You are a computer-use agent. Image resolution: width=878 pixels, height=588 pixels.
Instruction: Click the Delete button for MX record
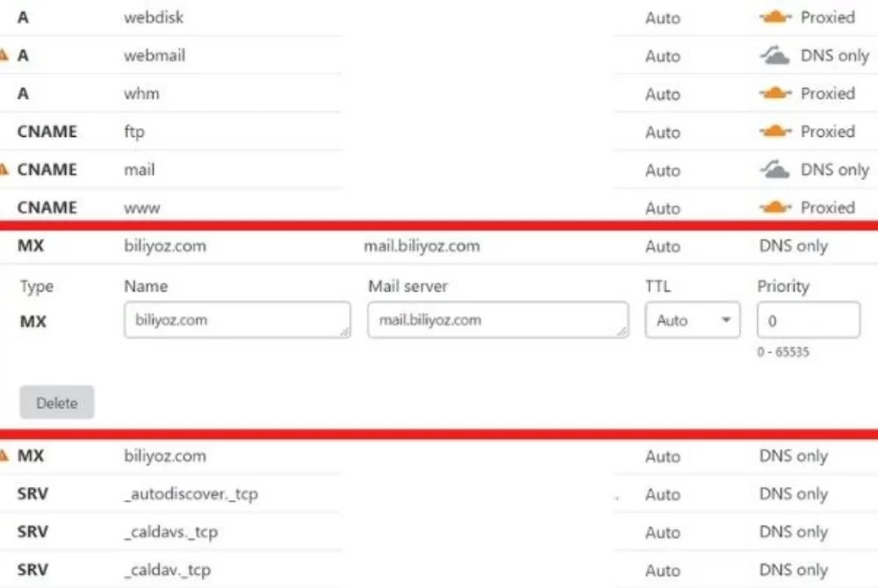click(x=56, y=402)
